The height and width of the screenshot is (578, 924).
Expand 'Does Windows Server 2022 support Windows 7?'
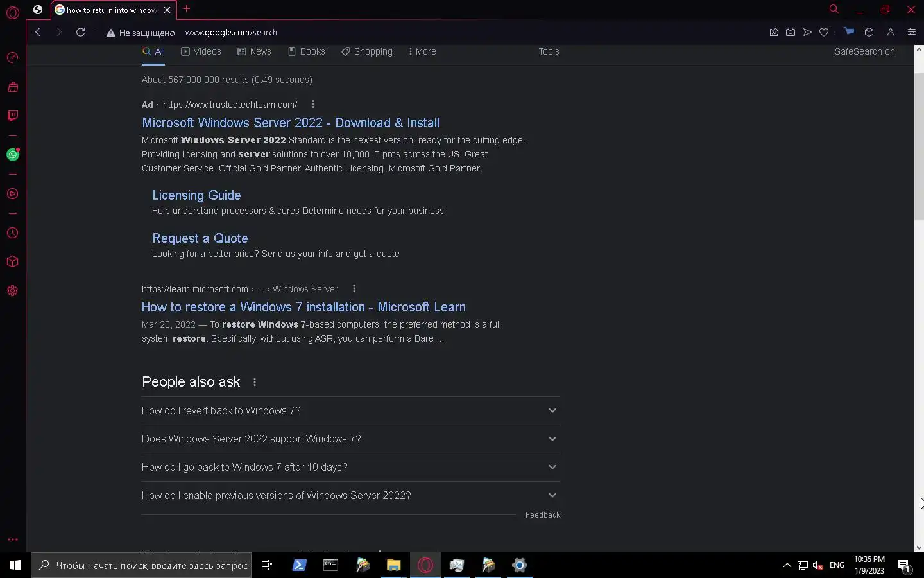point(350,439)
